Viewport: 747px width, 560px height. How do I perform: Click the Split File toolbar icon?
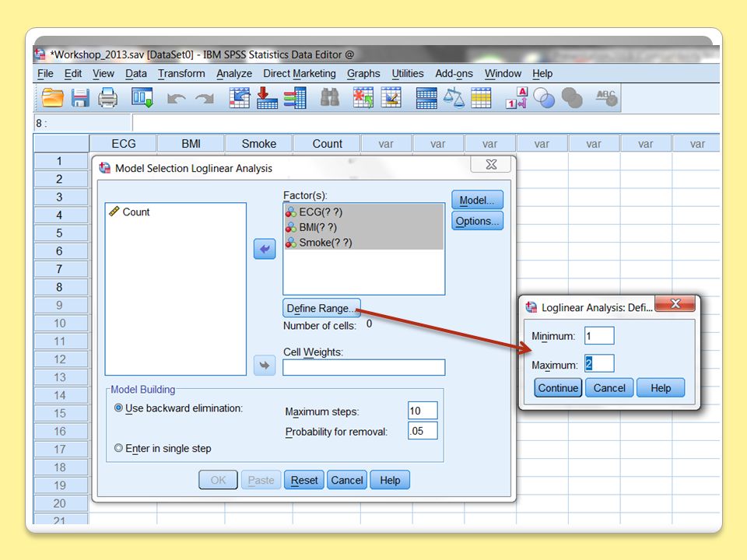(x=426, y=98)
